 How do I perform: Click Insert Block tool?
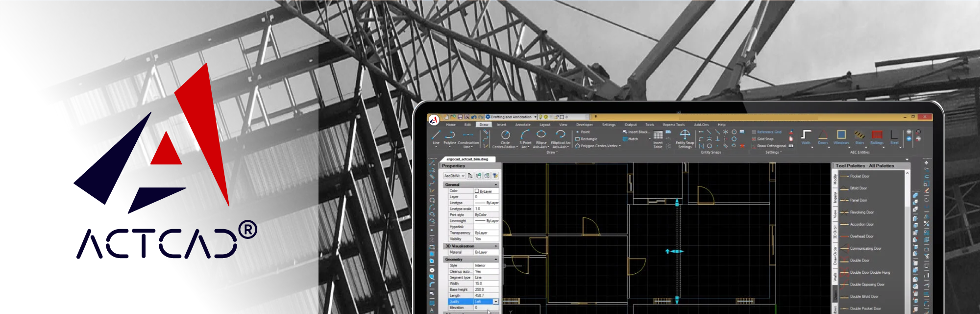coord(637,132)
